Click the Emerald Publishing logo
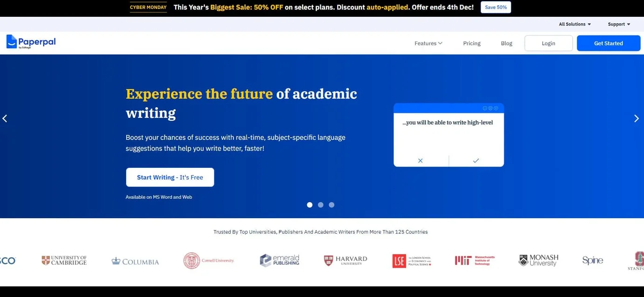Screen dimensions: 644x297 coord(279,260)
